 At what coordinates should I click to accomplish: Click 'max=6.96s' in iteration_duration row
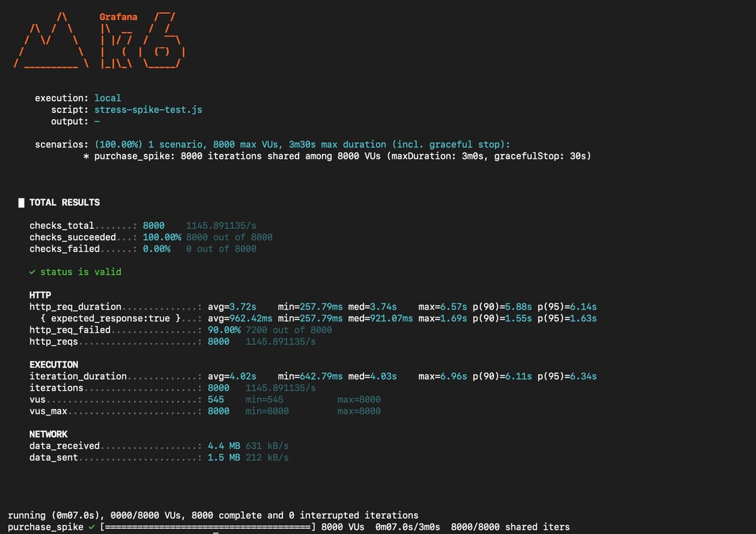click(x=442, y=376)
